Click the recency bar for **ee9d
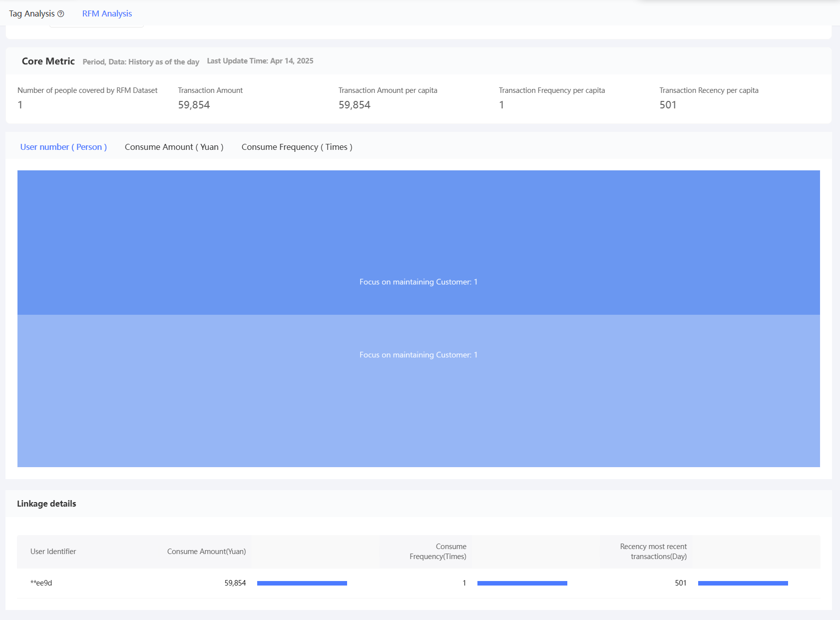Image resolution: width=840 pixels, height=620 pixels. pyautogui.click(x=743, y=583)
